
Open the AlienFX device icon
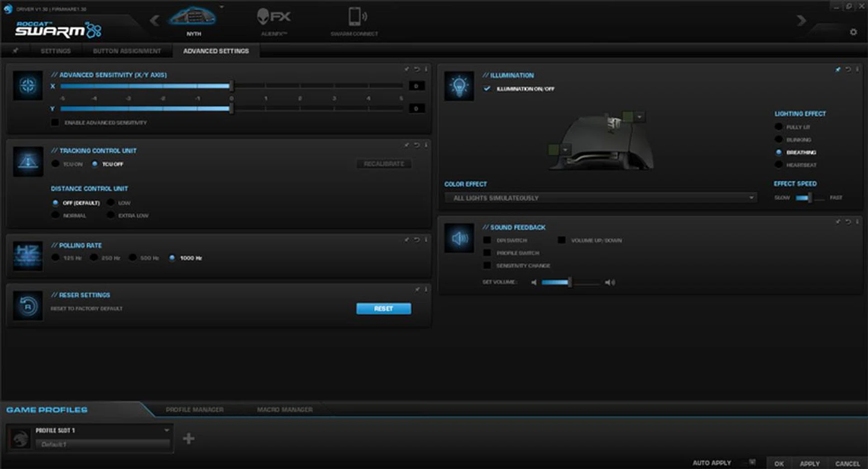pos(274,17)
